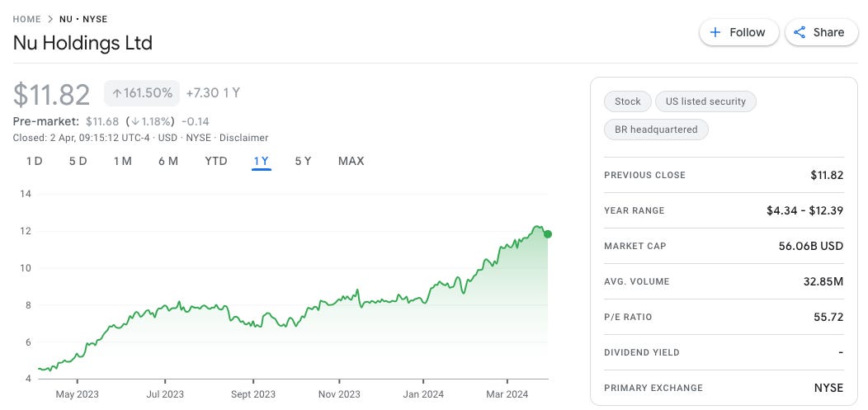Click the PRIMARY EXCHANGE label
The height and width of the screenshot is (410, 868).
pyautogui.click(x=653, y=388)
